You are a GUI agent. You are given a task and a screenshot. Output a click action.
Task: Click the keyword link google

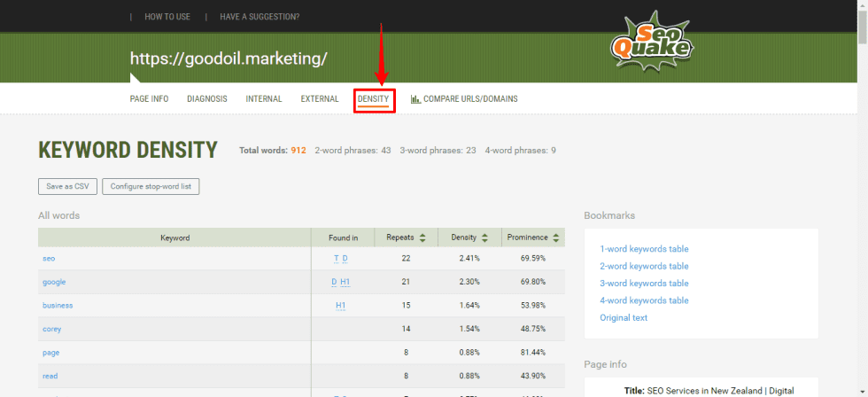point(54,282)
